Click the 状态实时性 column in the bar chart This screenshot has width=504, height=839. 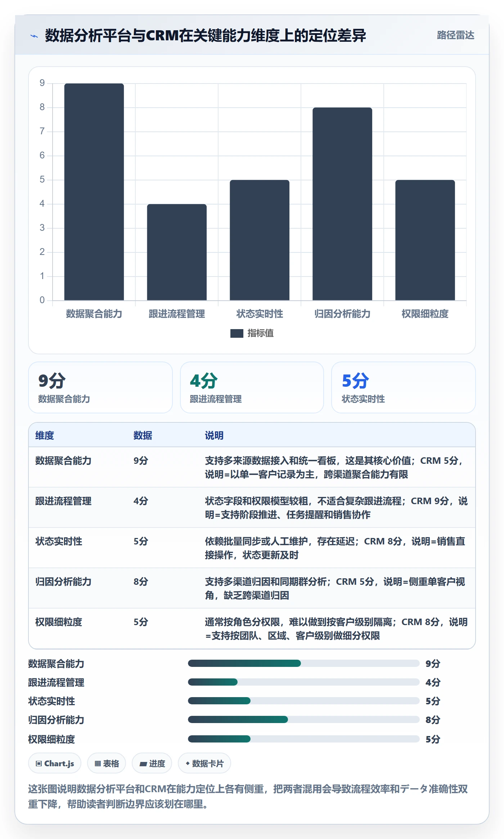pyautogui.click(x=260, y=240)
